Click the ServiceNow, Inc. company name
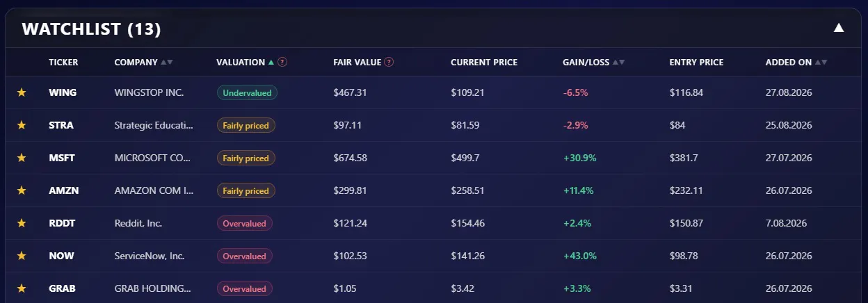 tap(150, 256)
